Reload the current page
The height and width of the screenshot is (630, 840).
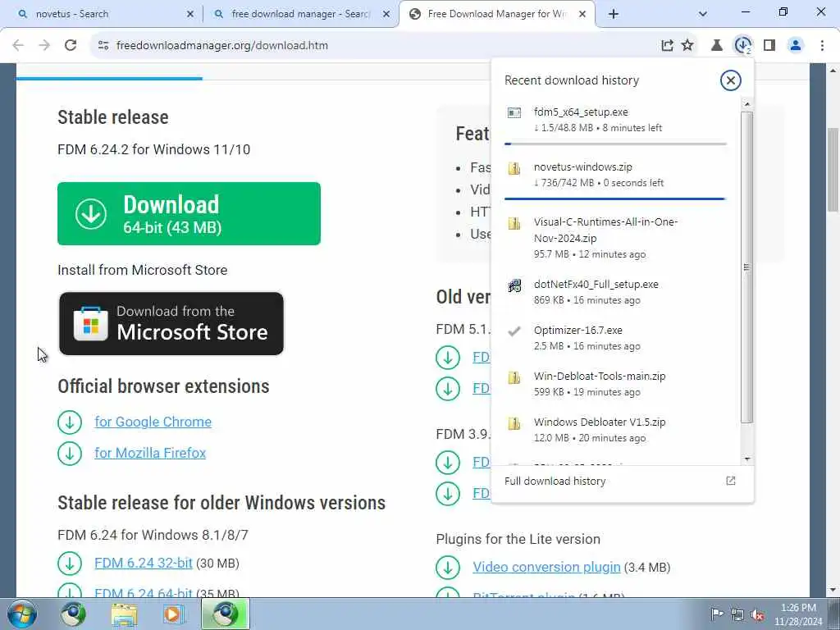point(71,46)
